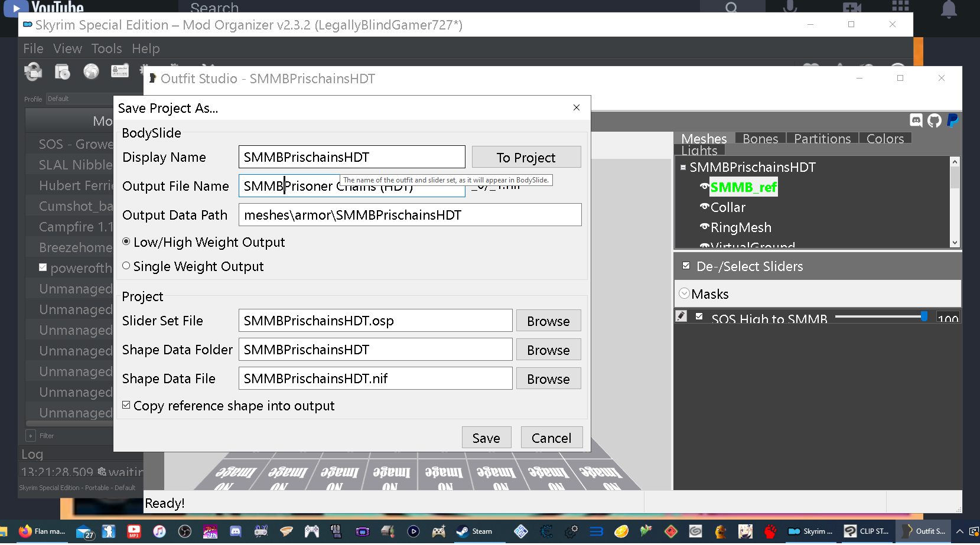Screen dimensions: 980x545
Task: Select Low/High Weight Output radio button
Action: 126,242
